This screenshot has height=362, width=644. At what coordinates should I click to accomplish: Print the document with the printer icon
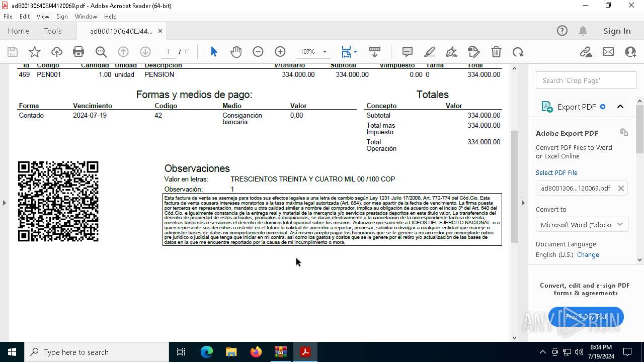point(78,52)
